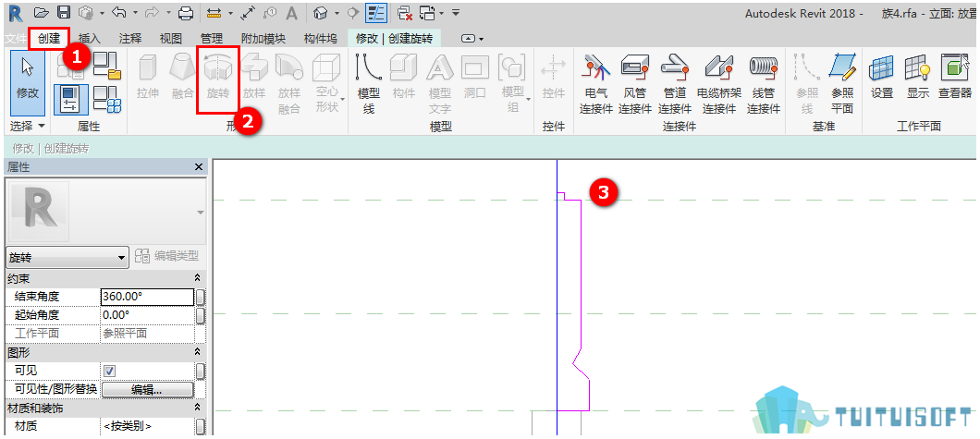
Task: Click Set work plane (设置) icon
Action: [x=882, y=77]
